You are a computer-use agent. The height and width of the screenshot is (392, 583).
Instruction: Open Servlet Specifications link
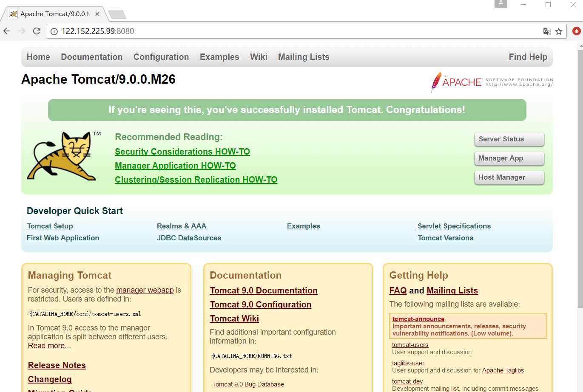[454, 226]
